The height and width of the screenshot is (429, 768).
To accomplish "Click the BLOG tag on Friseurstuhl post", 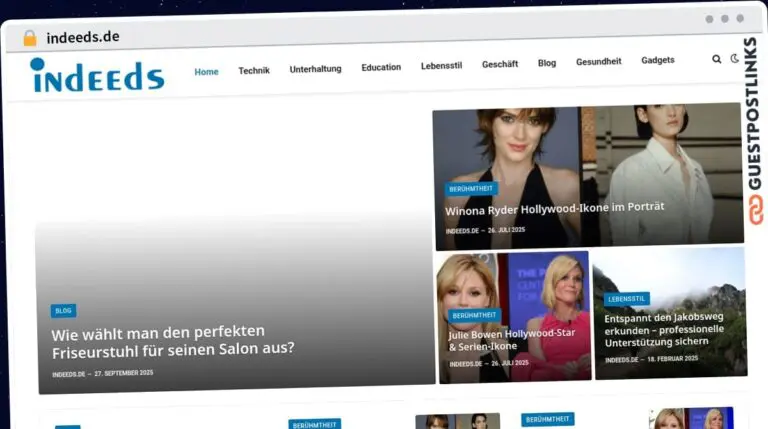I will click(63, 311).
